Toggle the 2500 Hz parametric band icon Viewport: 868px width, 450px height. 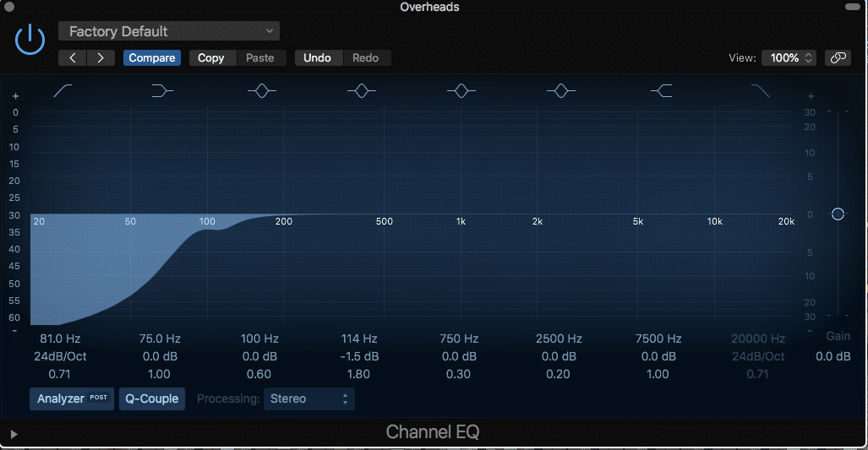tap(560, 90)
